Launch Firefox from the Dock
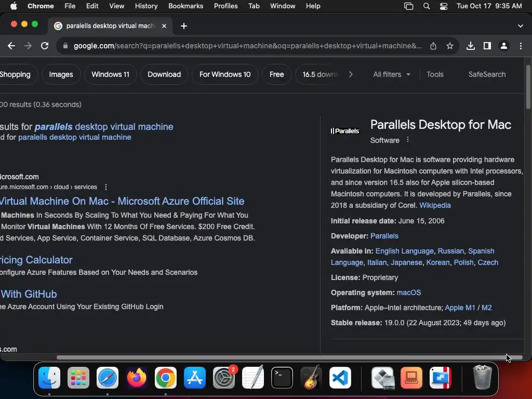532x399 pixels. (137, 378)
